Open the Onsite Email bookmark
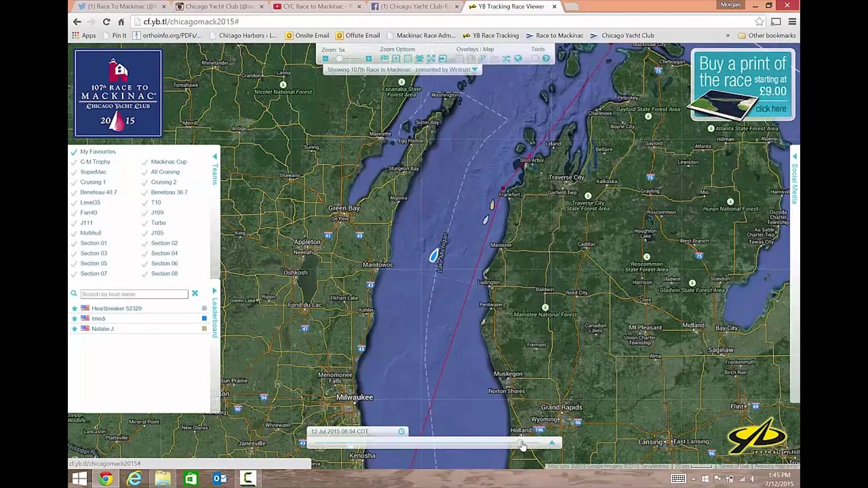The width and height of the screenshot is (868, 488). [x=307, y=35]
